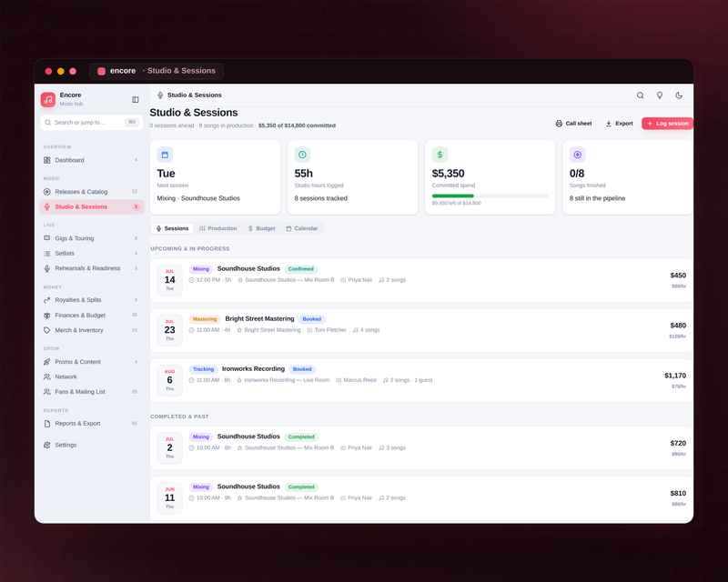Click the encore Studio & Sessions window tab
The width and height of the screenshot is (728, 582).
coord(157,71)
